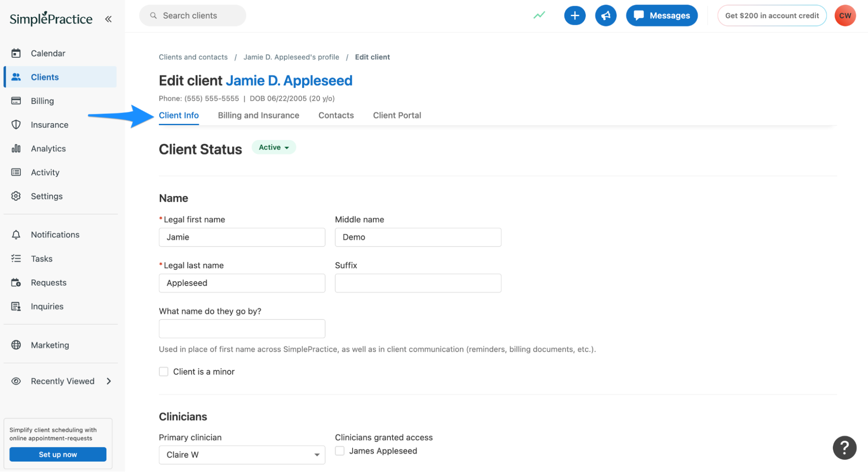Check the Client is a minor box
Viewport: 868px width, 472px height.
click(164, 372)
